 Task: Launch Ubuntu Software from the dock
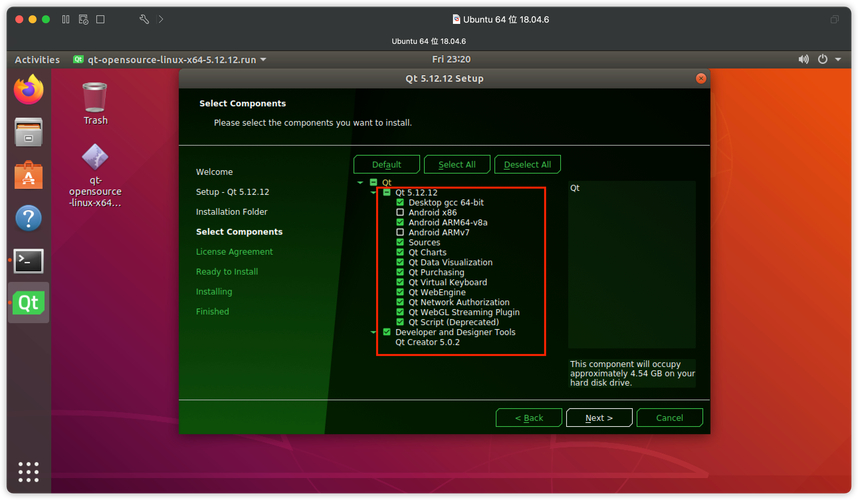click(29, 175)
